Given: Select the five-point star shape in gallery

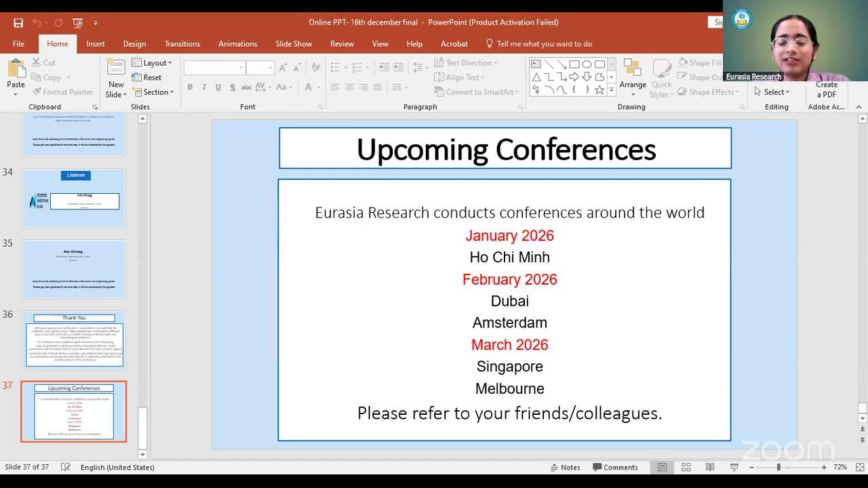Looking at the screenshot, I should coord(599,90).
